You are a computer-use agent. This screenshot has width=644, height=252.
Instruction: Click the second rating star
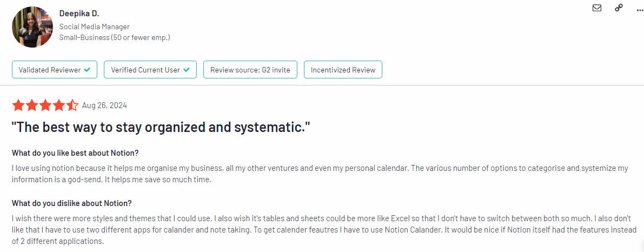click(x=32, y=105)
